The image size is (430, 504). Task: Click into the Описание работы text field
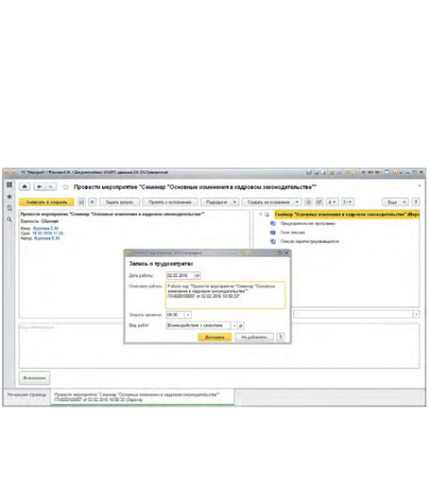click(x=226, y=295)
